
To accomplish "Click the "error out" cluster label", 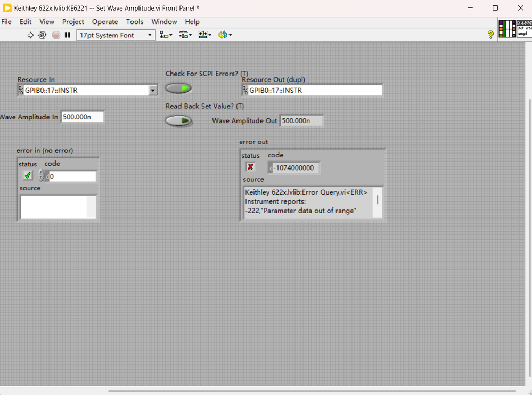I will click(253, 142).
